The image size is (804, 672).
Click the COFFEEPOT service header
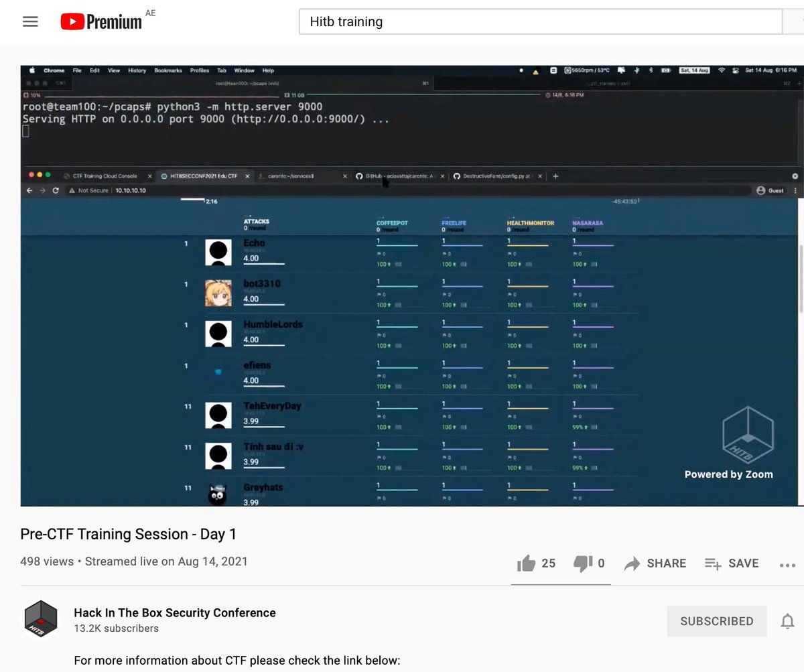(x=392, y=223)
